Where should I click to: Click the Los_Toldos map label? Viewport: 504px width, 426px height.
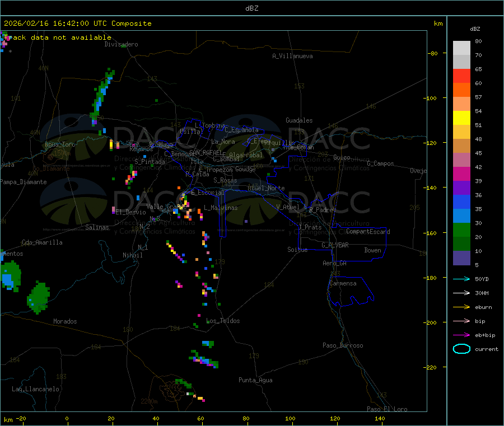[223, 321]
